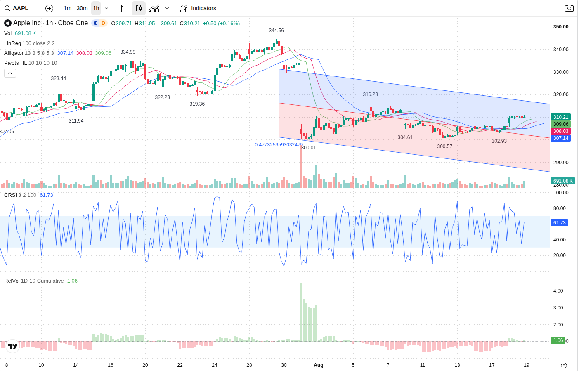Image resolution: width=586 pixels, height=392 pixels.
Task: Add a symbol to compare with plus icon
Action: pyautogui.click(x=49, y=8)
